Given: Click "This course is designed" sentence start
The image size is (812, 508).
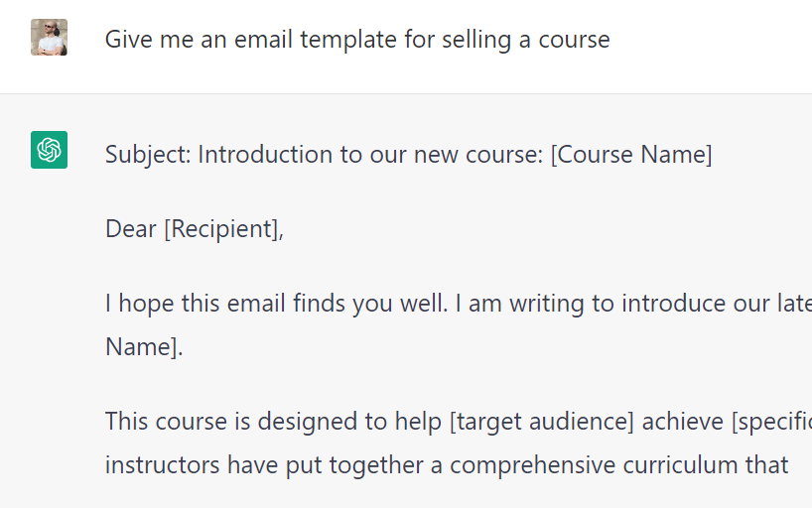Looking at the screenshot, I should tap(214, 422).
